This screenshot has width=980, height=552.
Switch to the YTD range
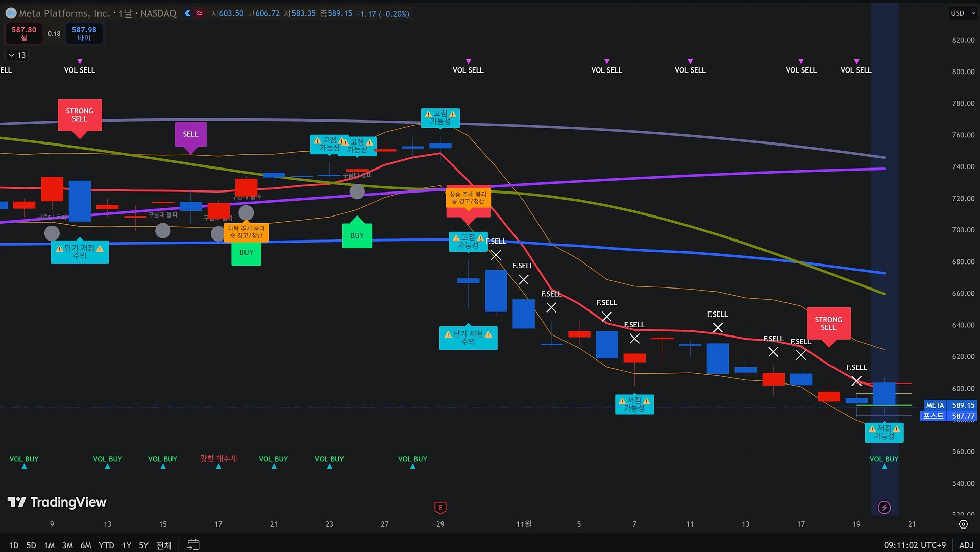click(106, 545)
